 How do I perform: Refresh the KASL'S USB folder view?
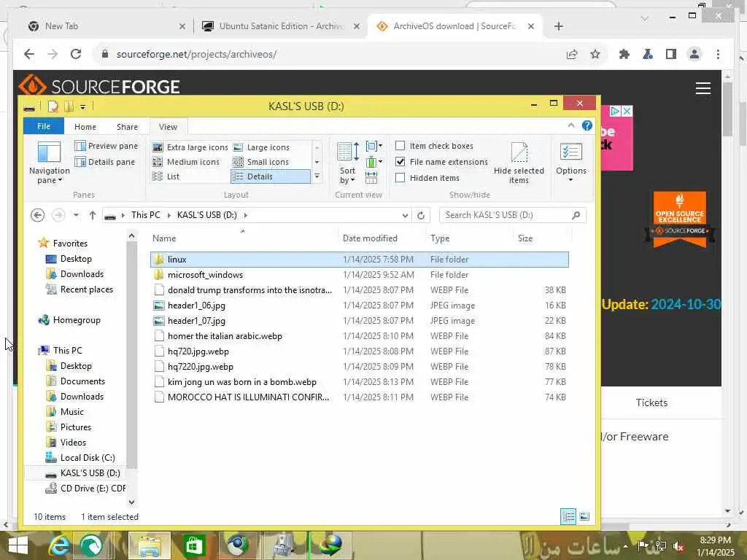(421, 215)
